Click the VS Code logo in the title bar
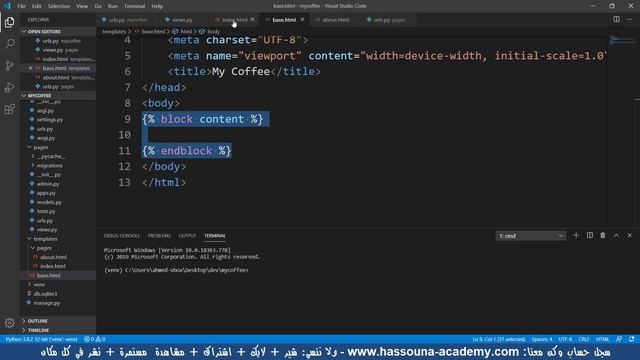 tap(7, 6)
